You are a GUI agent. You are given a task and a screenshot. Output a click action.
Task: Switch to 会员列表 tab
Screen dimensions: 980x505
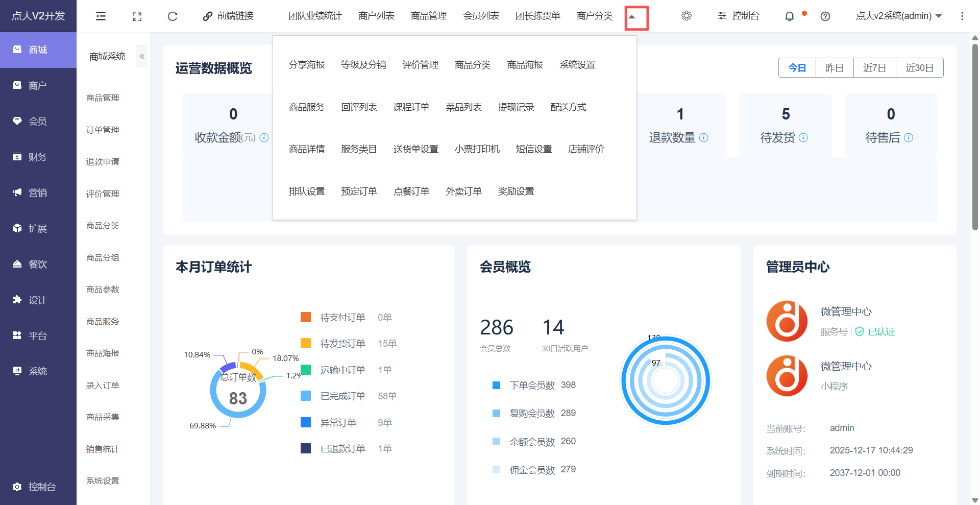[481, 16]
